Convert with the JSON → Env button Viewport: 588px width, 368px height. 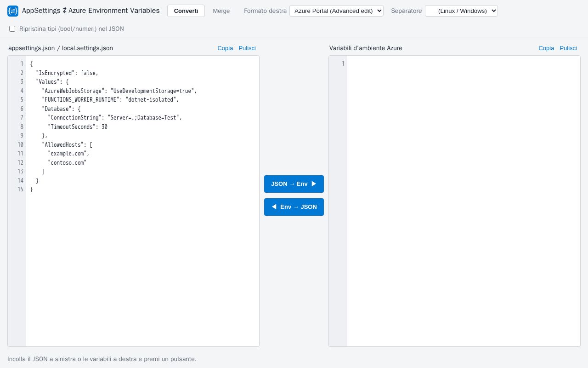coord(294,184)
